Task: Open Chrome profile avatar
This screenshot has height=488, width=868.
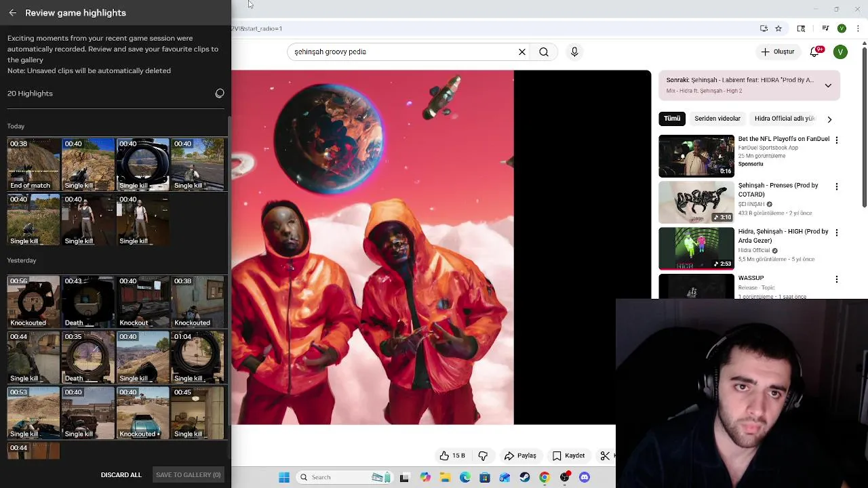Action: pyautogui.click(x=842, y=28)
